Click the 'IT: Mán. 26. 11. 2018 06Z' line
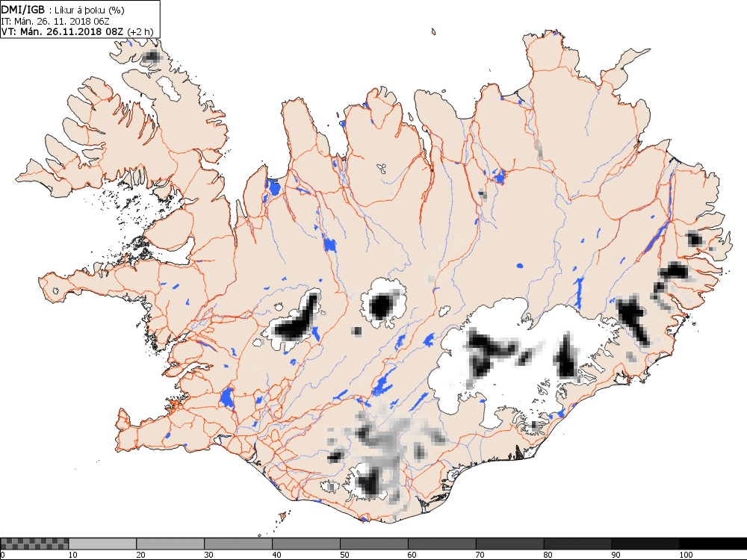747x560 pixels. [x=56, y=21]
